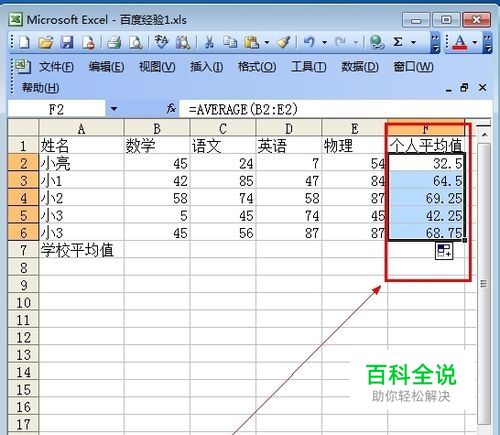Open the Name Box dropdown arrow
The height and width of the screenshot is (435, 500).
pyautogui.click(x=114, y=109)
